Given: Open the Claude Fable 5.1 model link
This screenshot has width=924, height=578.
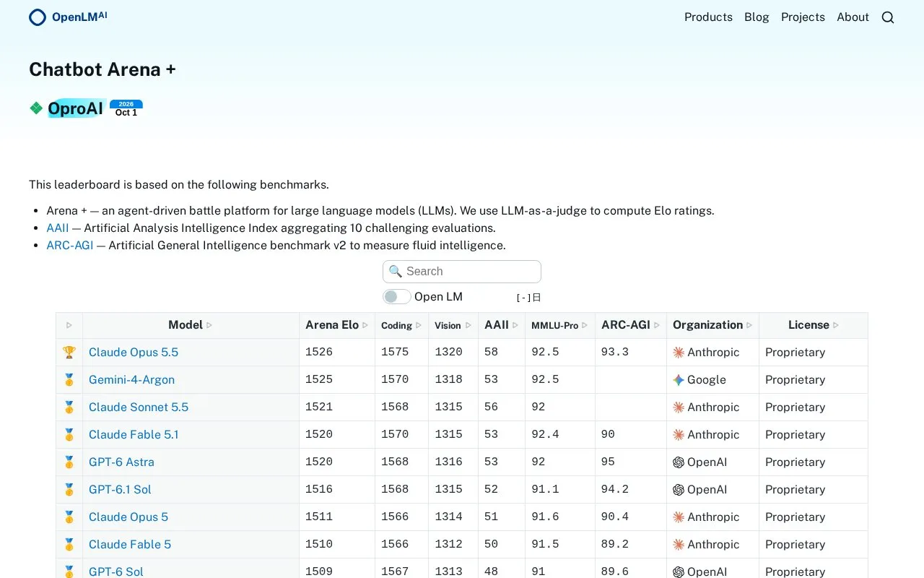Looking at the screenshot, I should tap(134, 435).
